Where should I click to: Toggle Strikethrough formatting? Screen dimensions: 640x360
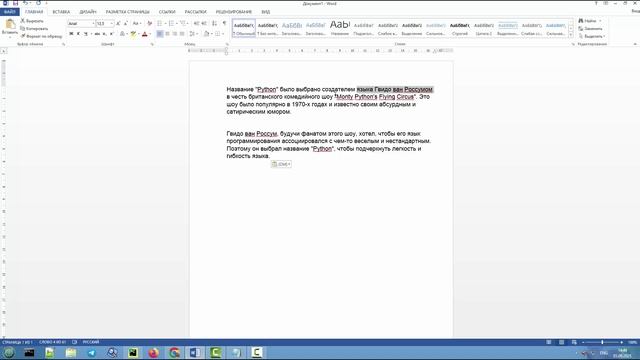[x=97, y=34]
